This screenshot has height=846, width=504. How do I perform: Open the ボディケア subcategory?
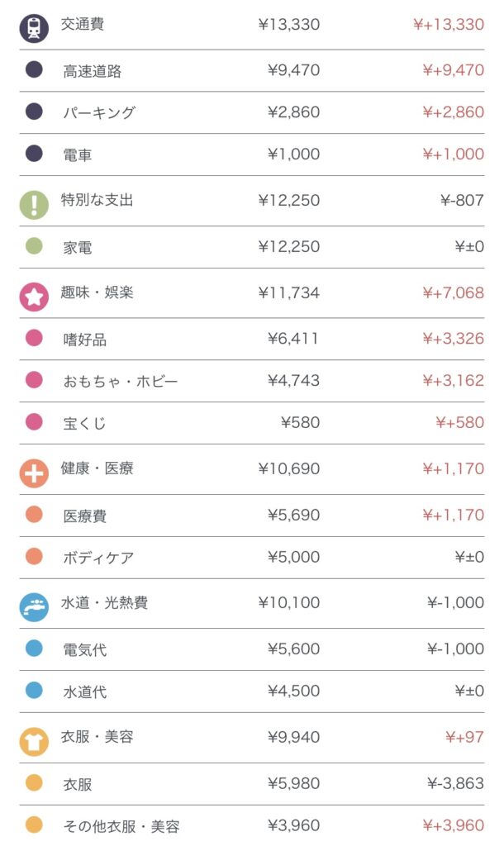point(98,558)
